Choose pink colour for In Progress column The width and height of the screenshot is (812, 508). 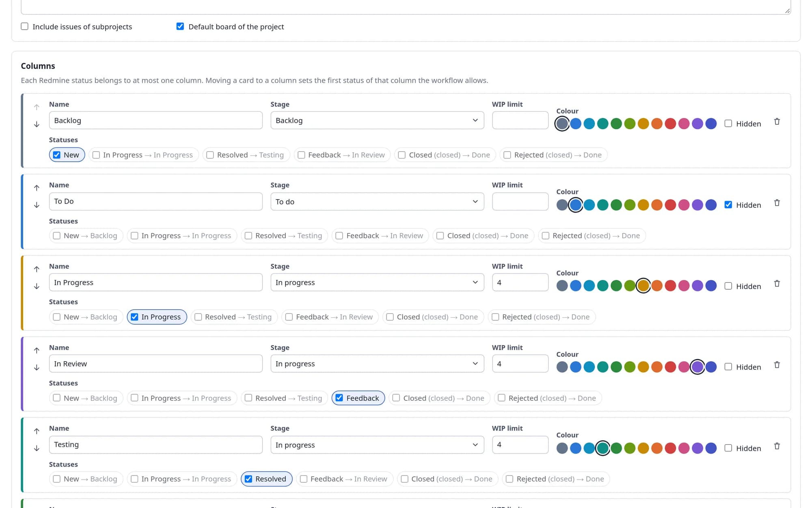(x=684, y=286)
